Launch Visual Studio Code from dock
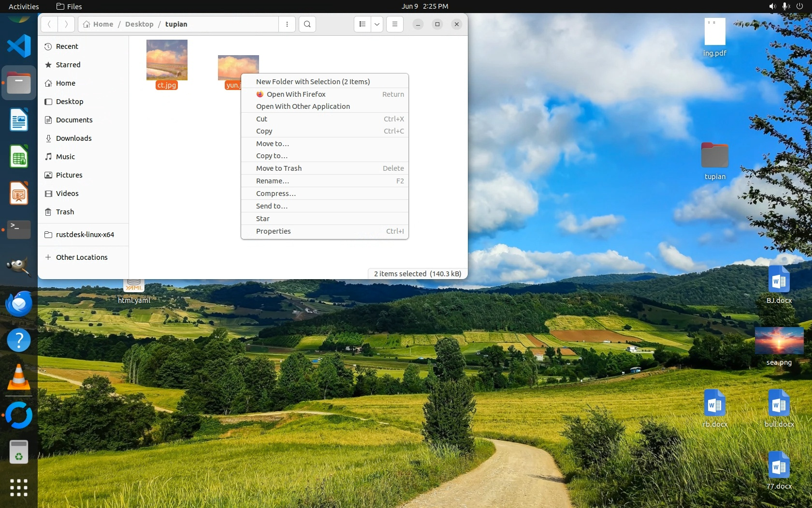The height and width of the screenshot is (508, 812). tap(19, 46)
